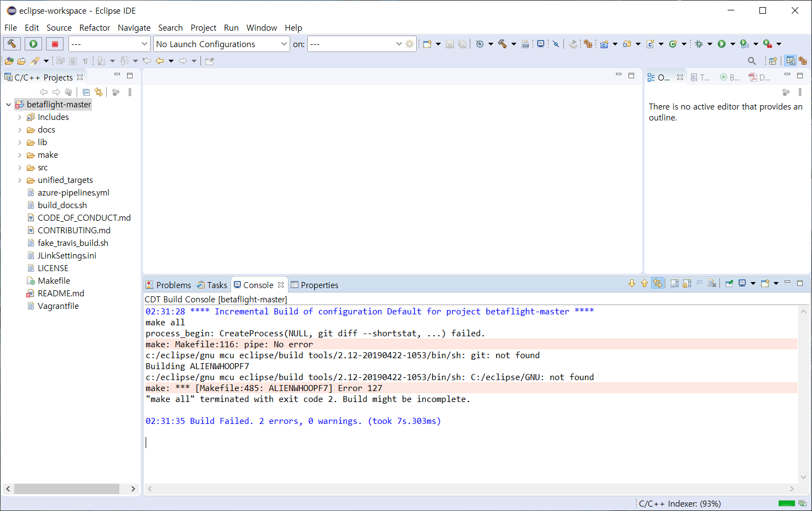Image resolution: width=812 pixels, height=511 pixels.
Task: Select azure-pipelines.yml file
Action: click(x=73, y=193)
